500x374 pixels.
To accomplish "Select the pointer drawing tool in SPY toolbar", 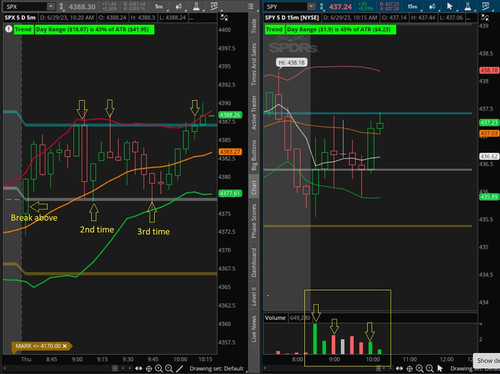I will click(x=450, y=6).
